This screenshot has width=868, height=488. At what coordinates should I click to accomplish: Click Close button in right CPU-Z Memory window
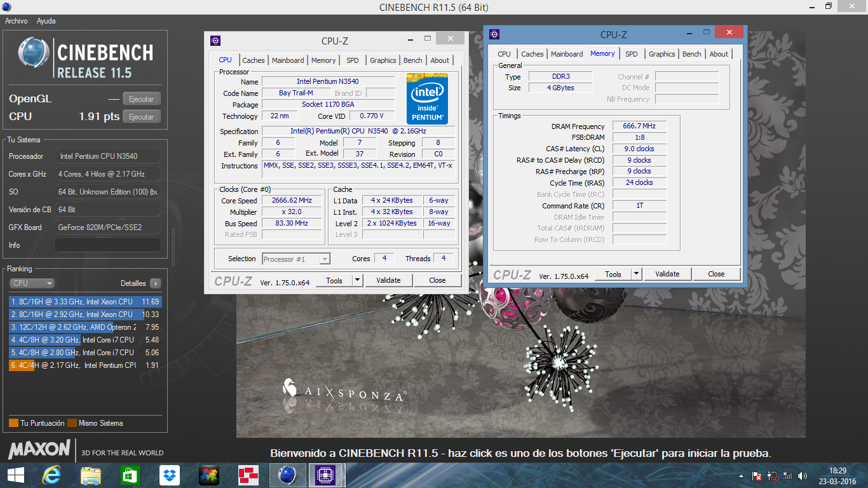[716, 274]
